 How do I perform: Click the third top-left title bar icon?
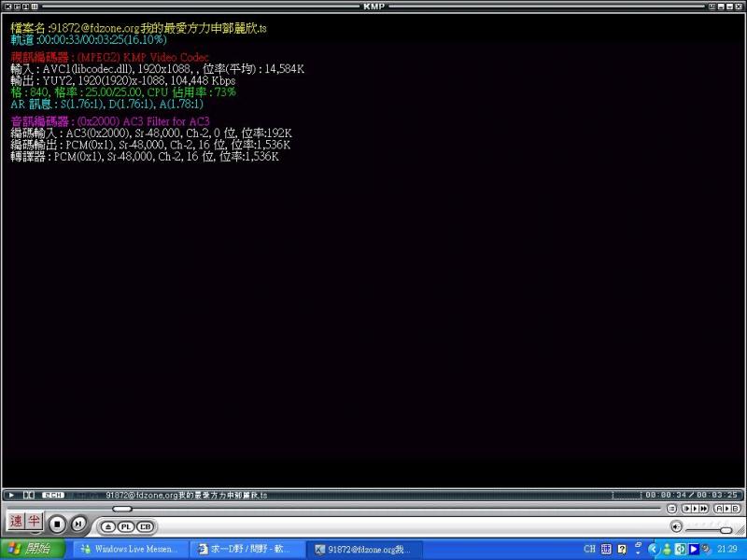[26, 7]
